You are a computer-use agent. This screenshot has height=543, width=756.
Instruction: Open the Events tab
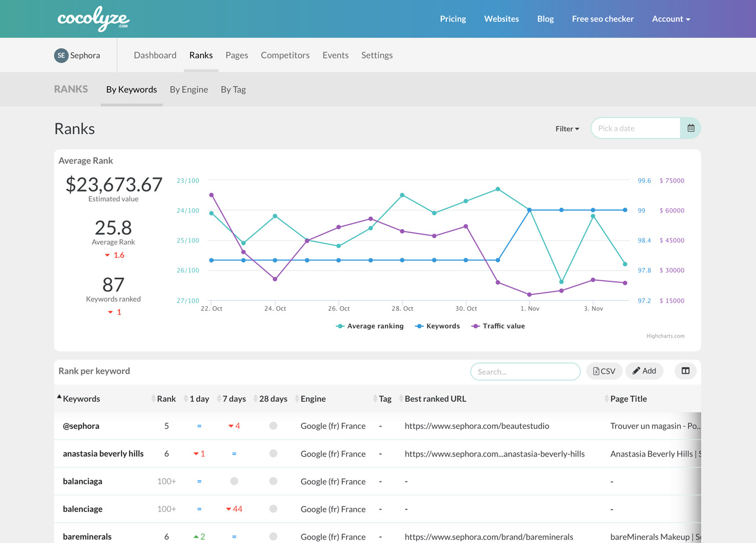tap(336, 55)
